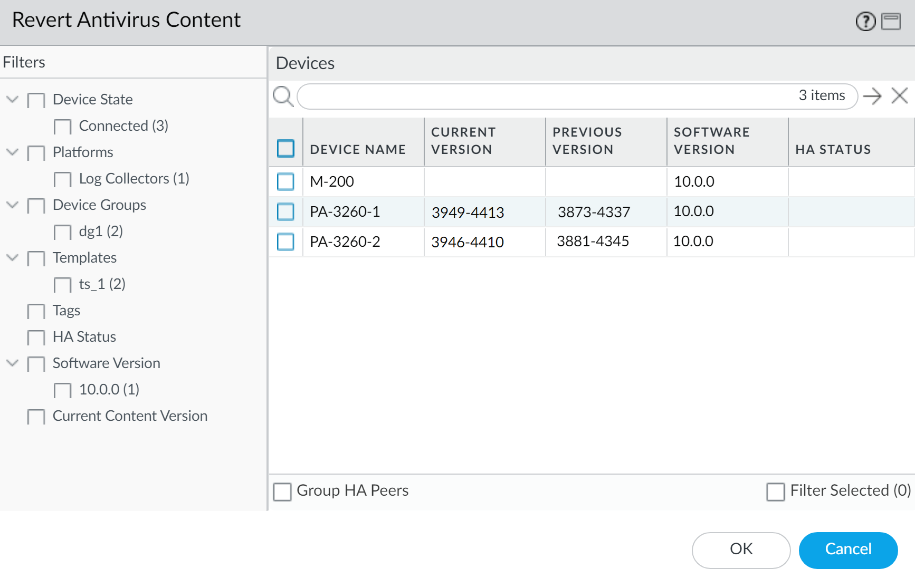
Task: Select the M-200 device checkbox
Action: tap(285, 182)
